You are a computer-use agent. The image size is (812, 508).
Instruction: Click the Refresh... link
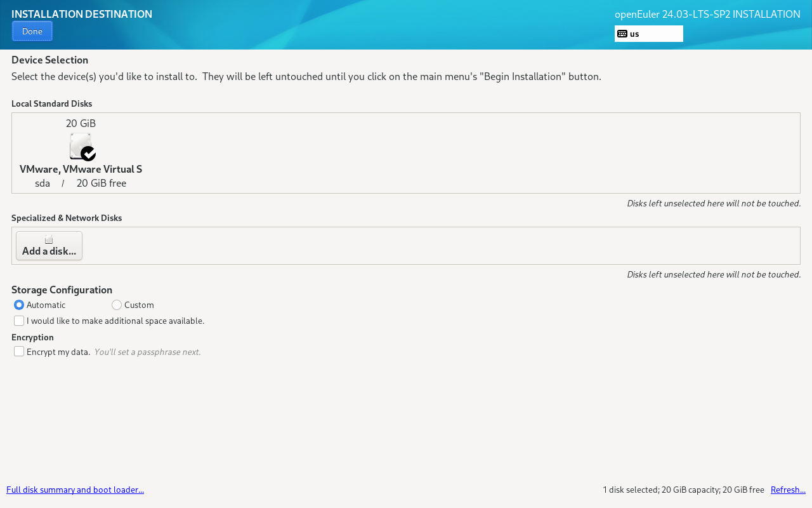coord(788,490)
